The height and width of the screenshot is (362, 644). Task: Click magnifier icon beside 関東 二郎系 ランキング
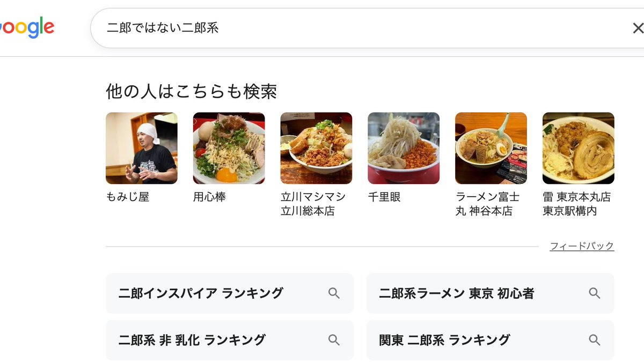(x=594, y=340)
